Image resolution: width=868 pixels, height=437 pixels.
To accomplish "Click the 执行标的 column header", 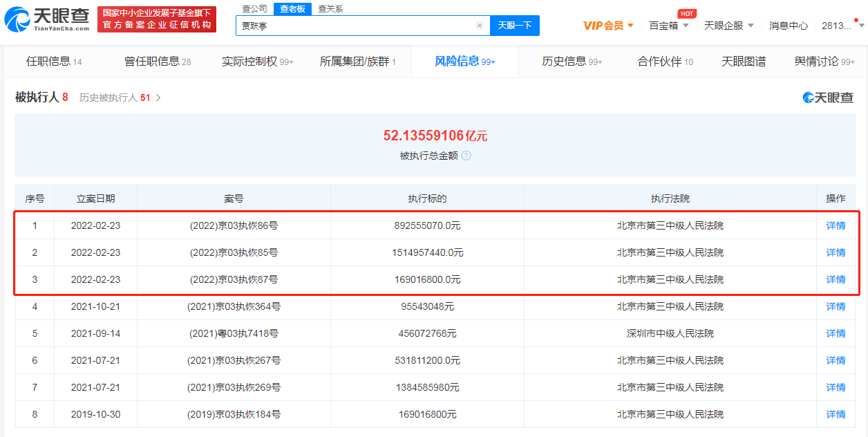I will coord(427,198).
